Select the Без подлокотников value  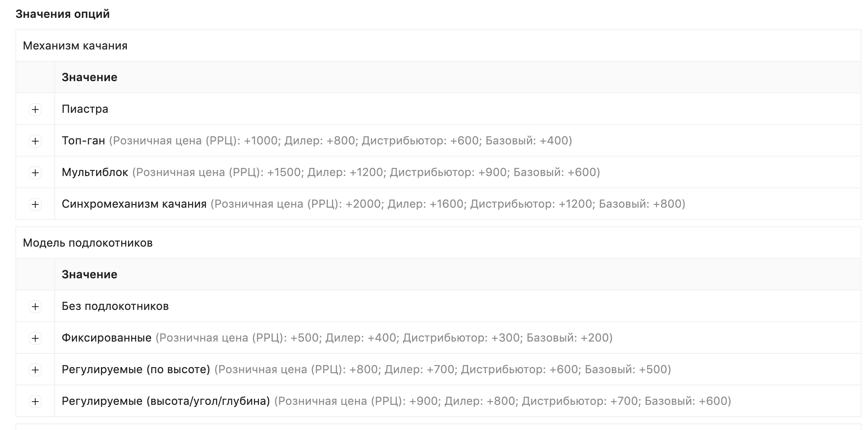coord(115,306)
